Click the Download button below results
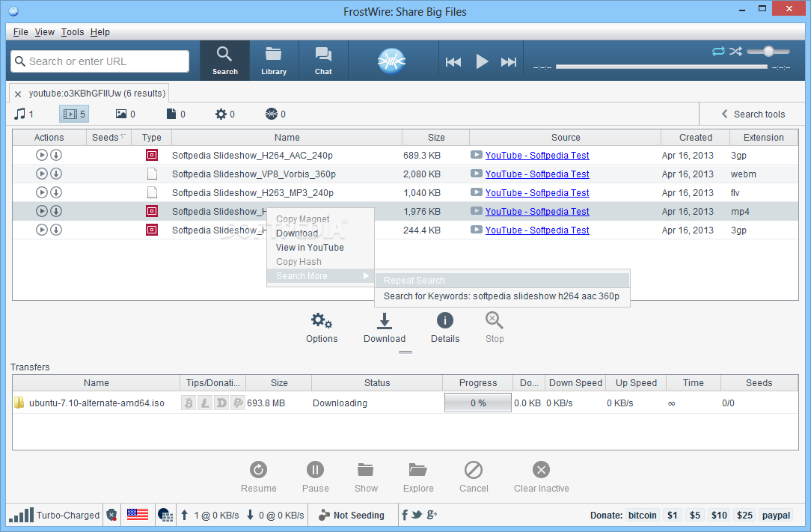811x532 pixels. pyautogui.click(x=385, y=328)
